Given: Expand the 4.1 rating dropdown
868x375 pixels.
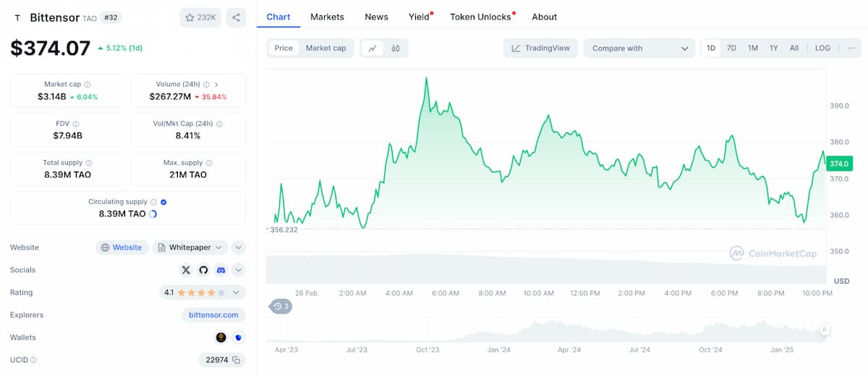Looking at the screenshot, I should [203, 292].
